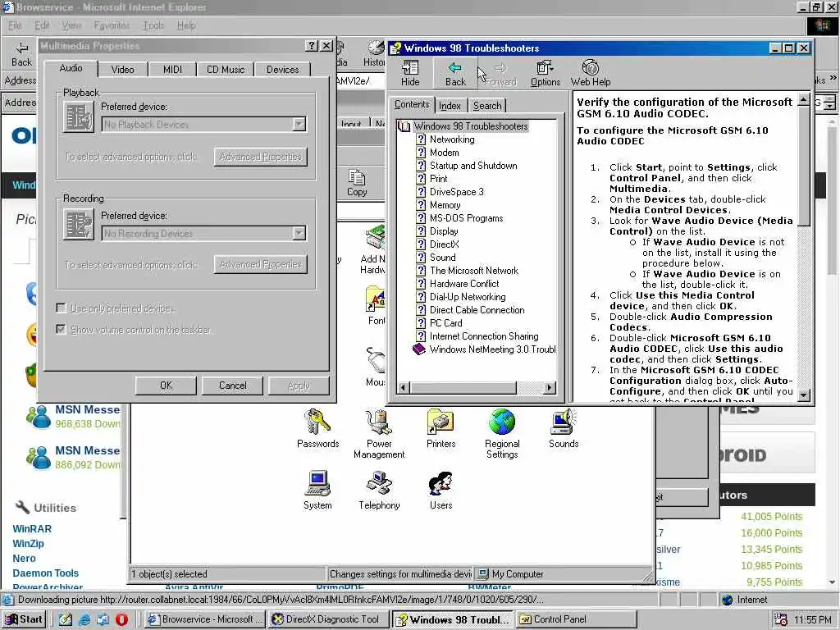Open the Tools menu in Internet Explorer
This screenshot has width=840, height=630.
pyautogui.click(x=153, y=25)
